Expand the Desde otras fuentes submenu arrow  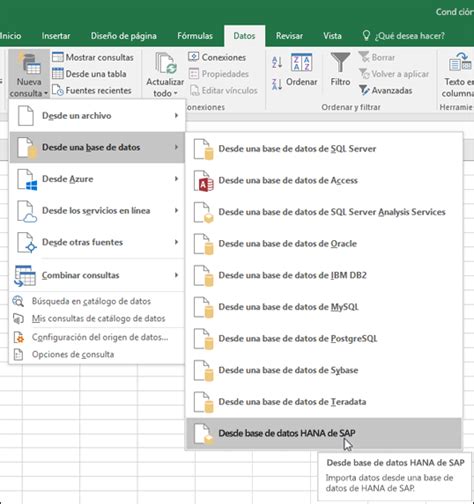[x=176, y=242]
